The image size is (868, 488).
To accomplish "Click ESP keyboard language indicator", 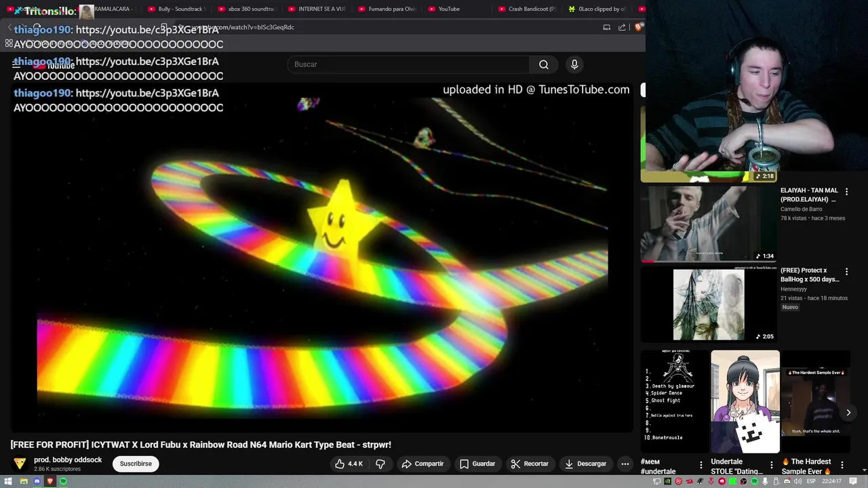I will click(811, 481).
